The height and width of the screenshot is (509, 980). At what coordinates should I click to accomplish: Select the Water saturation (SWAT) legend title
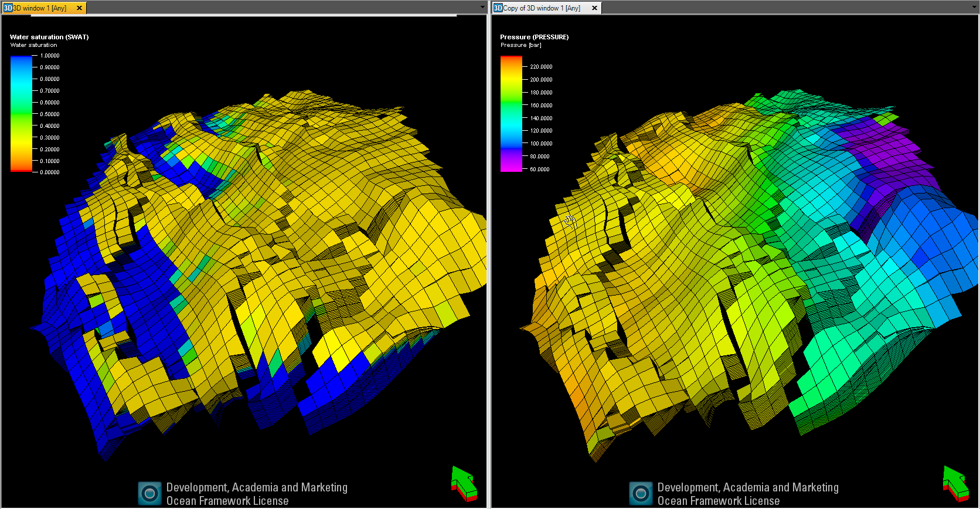pos(49,37)
